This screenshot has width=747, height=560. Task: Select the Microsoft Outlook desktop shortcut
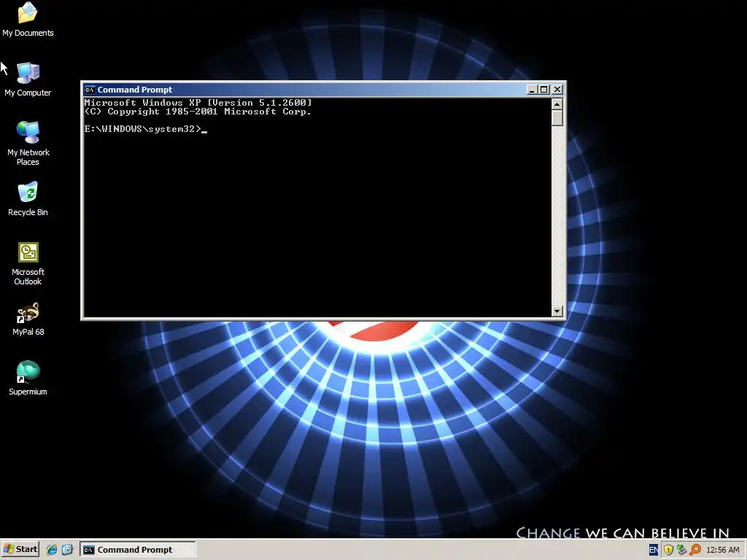point(28,263)
